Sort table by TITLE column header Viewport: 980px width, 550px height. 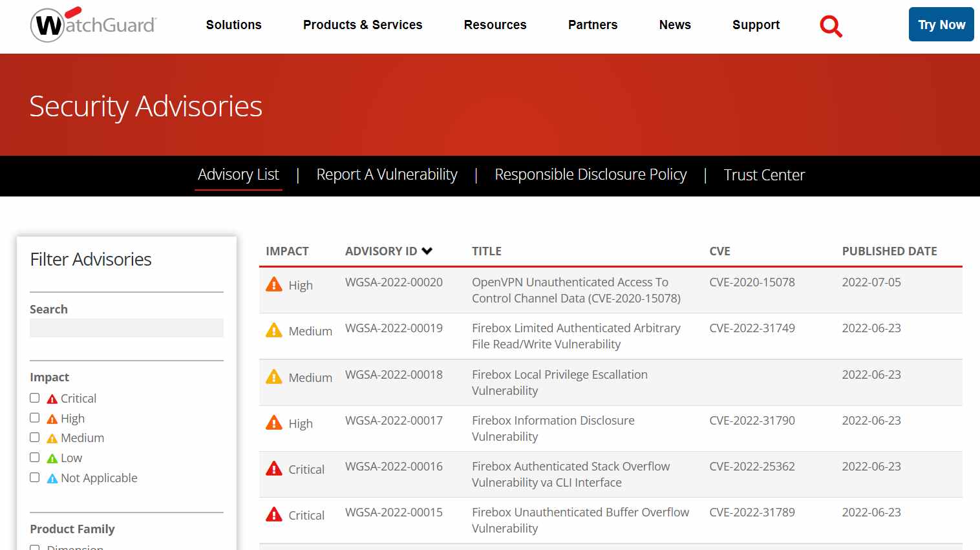[487, 251]
